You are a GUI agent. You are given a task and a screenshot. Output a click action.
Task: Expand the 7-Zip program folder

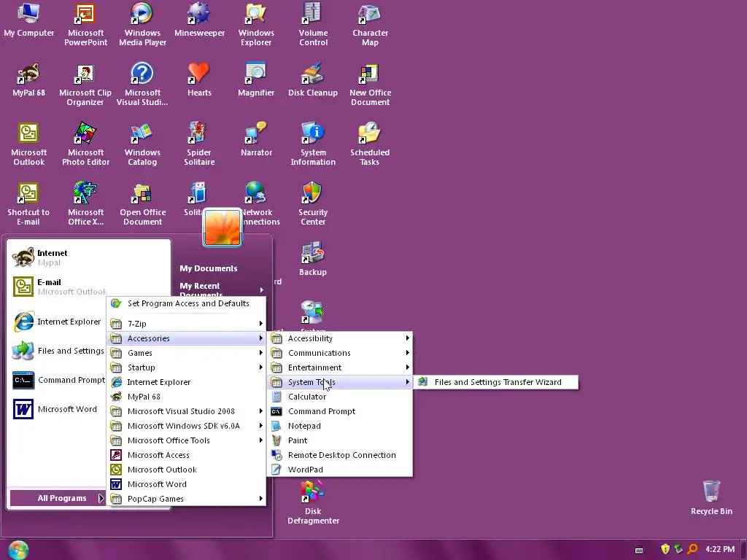click(186, 324)
